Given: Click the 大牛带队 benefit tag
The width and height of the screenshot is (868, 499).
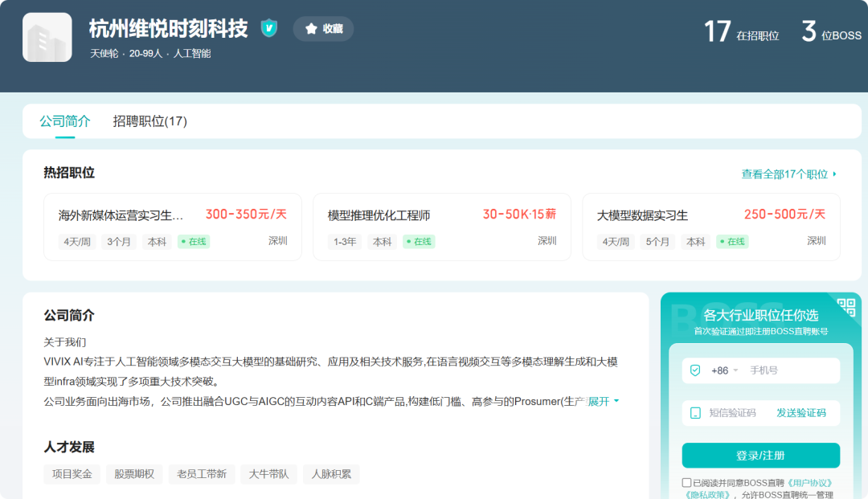Looking at the screenshot, I should 269,474.
